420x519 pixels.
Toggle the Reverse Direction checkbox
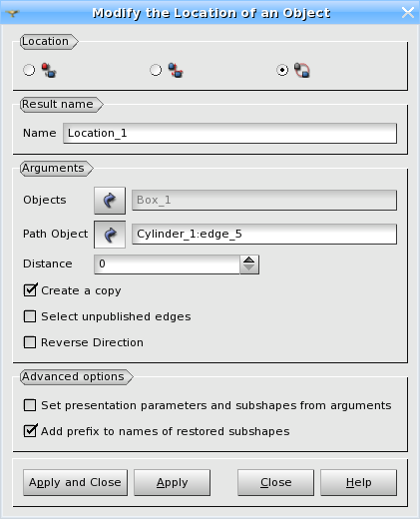[x=30, y=342]
